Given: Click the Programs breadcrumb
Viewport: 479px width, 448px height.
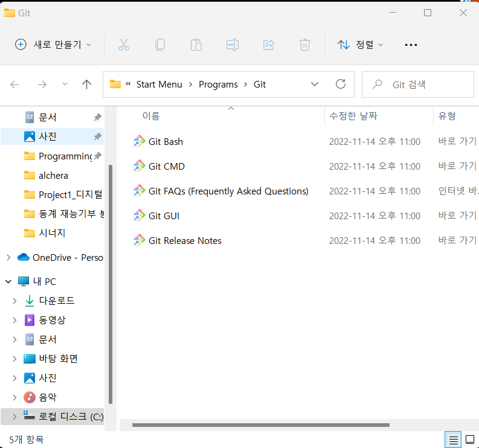Looking at the screenshot, I should coord(218,85).
